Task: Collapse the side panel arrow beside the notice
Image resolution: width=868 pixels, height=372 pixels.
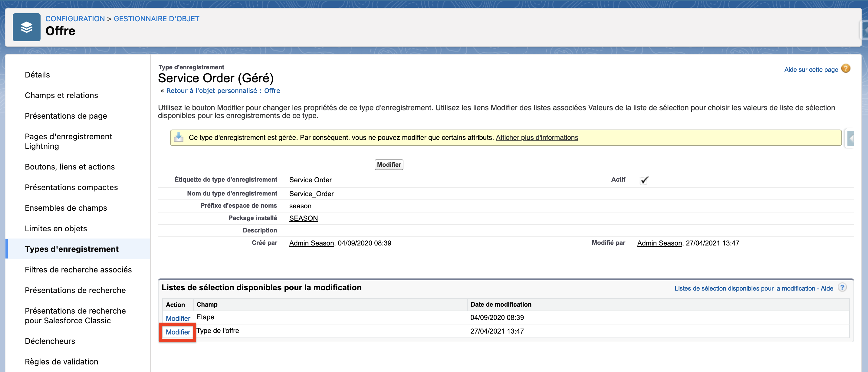Action: tap(851, 138)
